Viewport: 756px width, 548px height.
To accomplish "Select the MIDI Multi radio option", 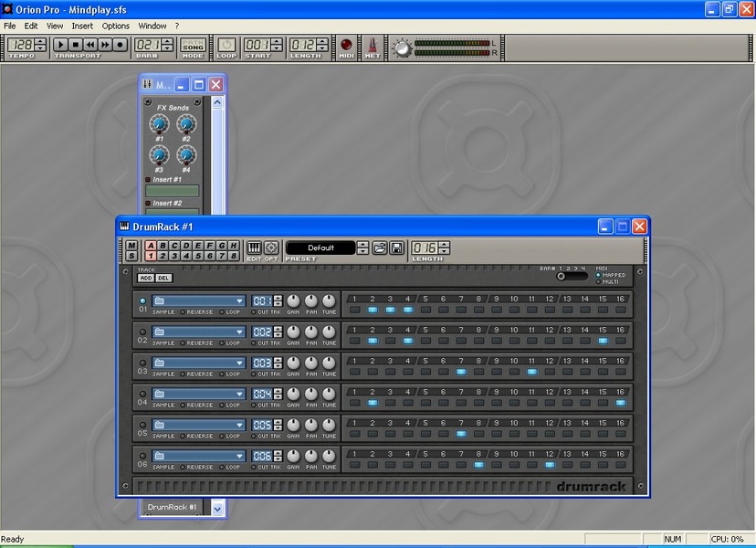I will (598, 281).
